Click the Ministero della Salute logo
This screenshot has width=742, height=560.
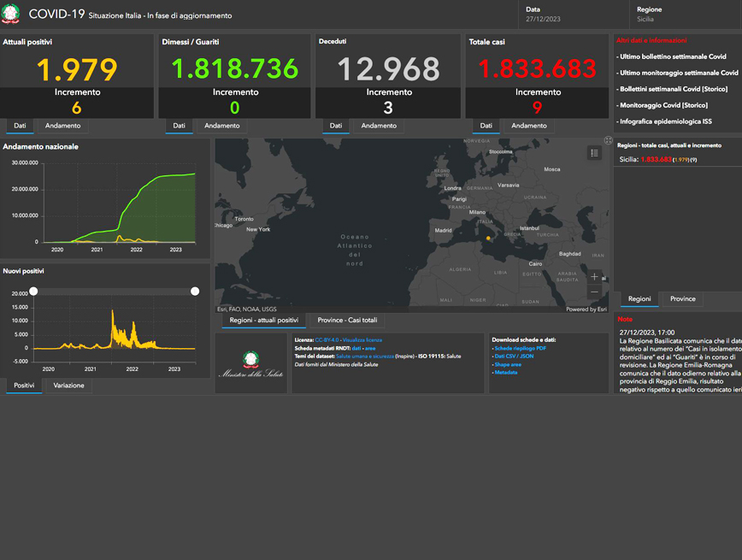pyautogui.click(x=250, y=363)
